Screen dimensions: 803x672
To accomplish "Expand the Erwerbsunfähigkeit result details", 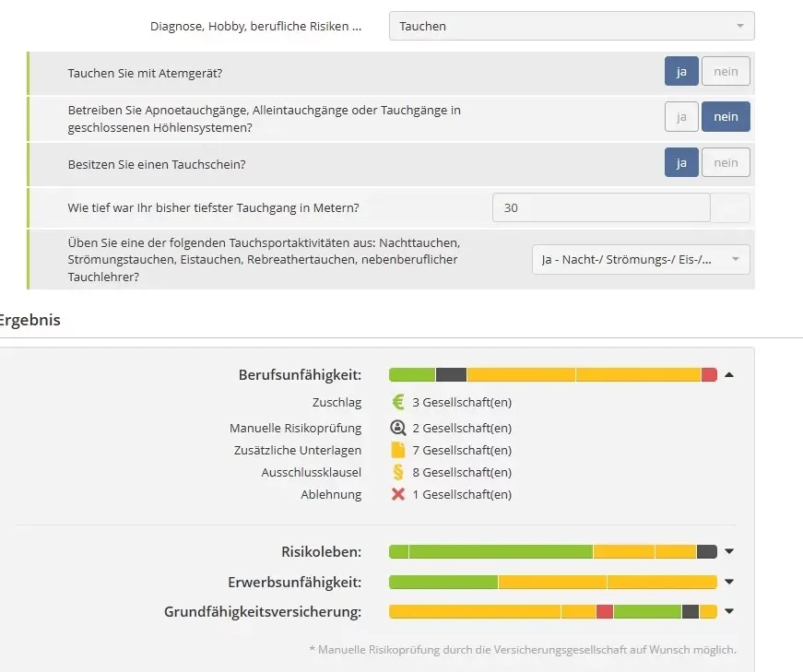I will pos(729,583).
